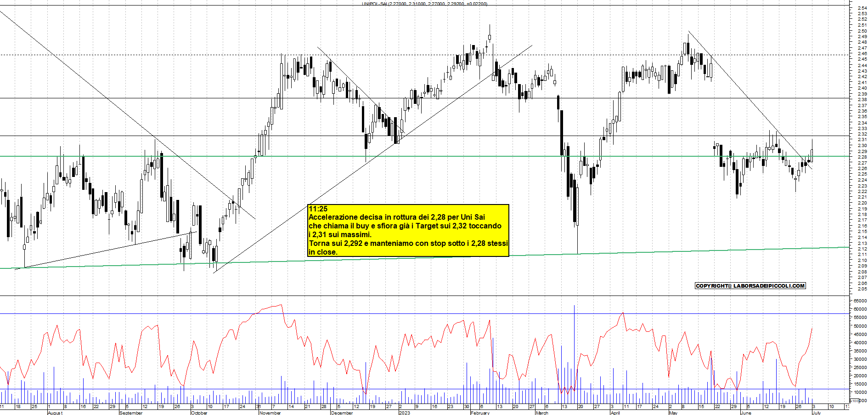Click the 2.08 price label on right axis
The height and width of the screenshot is (415, 868).
862,272
